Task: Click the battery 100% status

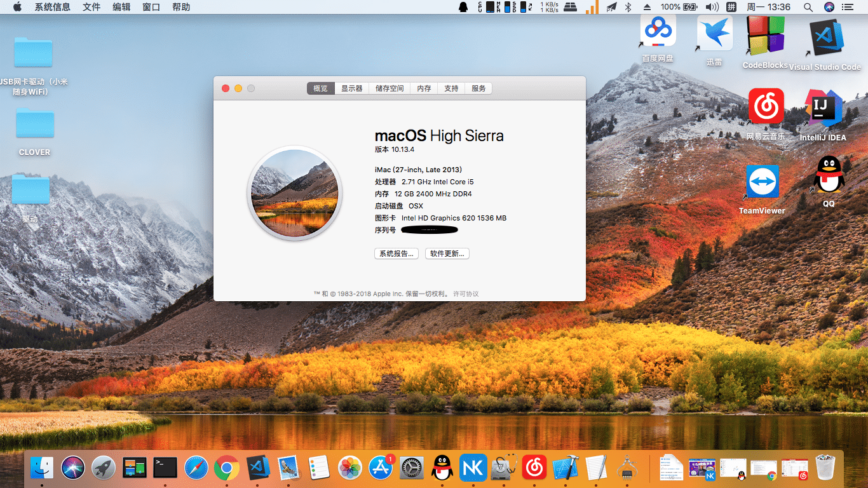Action: pos(679,7)
